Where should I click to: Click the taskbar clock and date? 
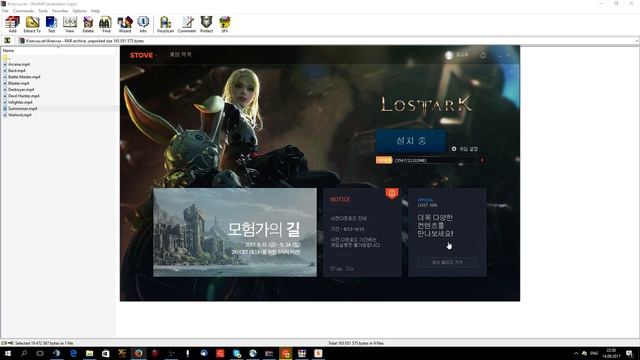(x=611, y=353)
